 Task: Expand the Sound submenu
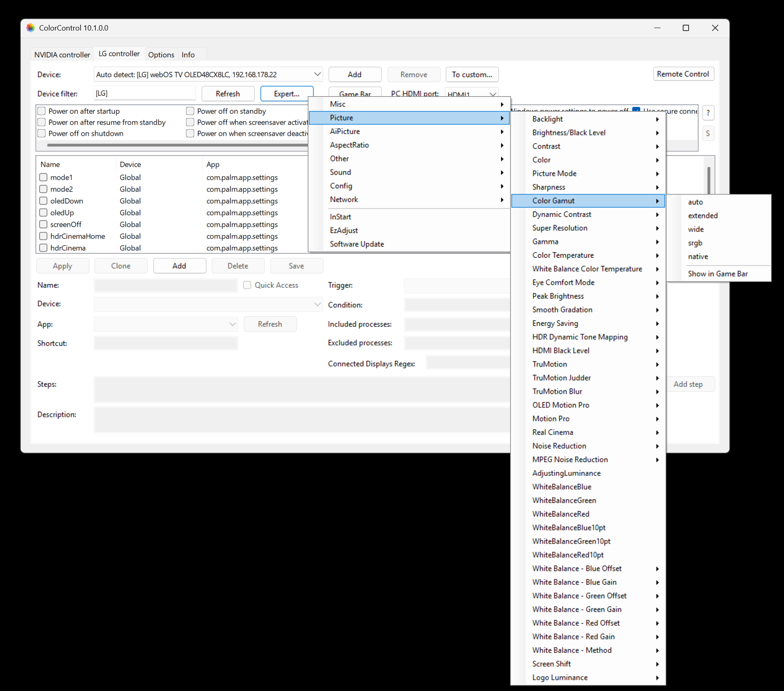coord(409,172)
